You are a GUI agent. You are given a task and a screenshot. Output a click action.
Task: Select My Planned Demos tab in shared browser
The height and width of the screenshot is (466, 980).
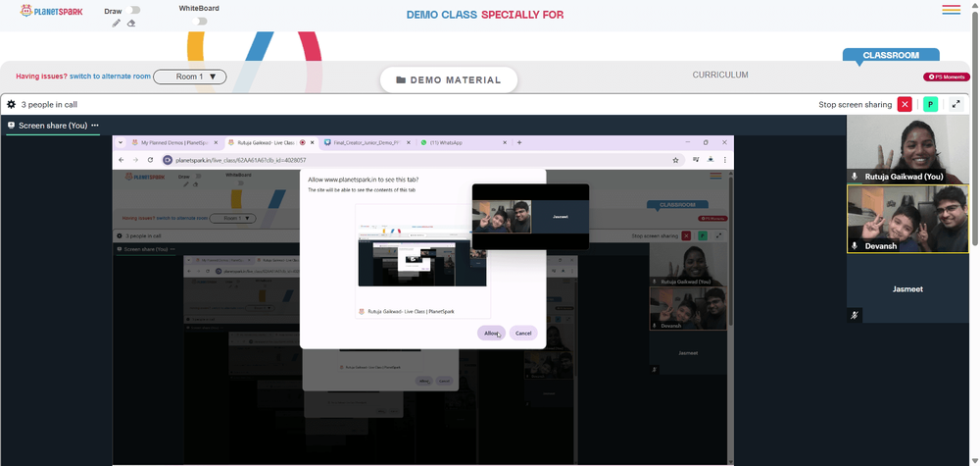click(175, 142)
